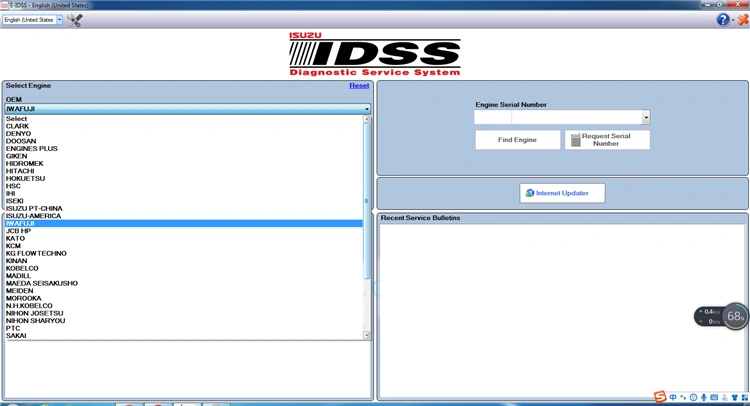The image size is (750, 406).
Task: Select MEIDEN in the OEM list
Action: pyautogui.click(x=184, y=291)
